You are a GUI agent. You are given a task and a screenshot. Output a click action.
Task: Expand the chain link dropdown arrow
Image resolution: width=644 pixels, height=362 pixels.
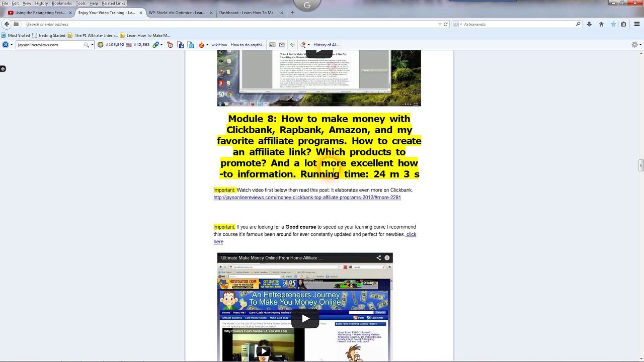pyautogui.click(x=162, y=45)
